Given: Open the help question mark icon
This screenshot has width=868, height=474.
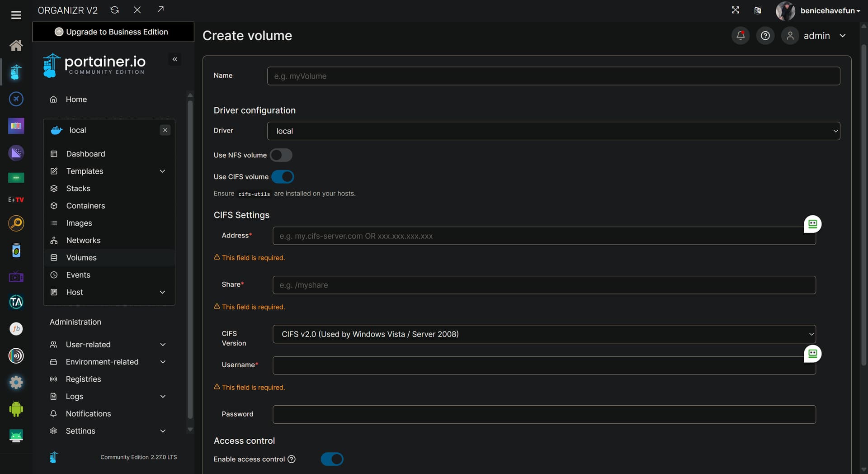Looking at the screenshot, I should [765, 36].
